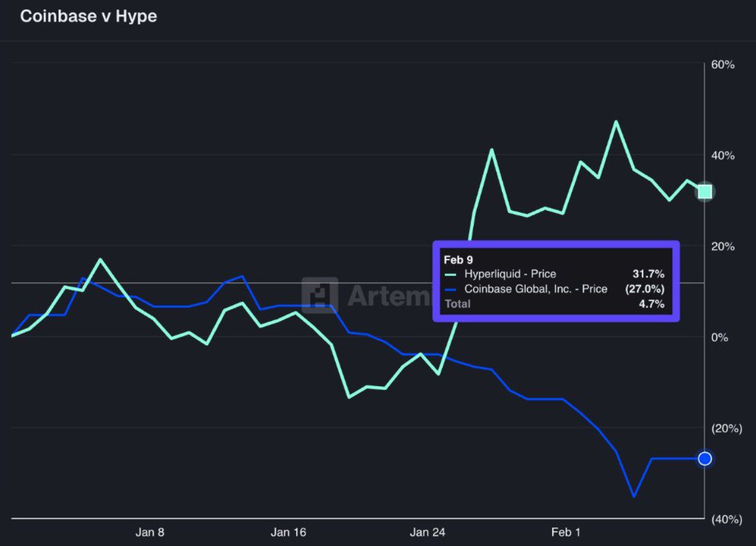Click "Coinbase Global, Inc. - Price" label
The height and width of the screenshot is (546, 756).
536,289
